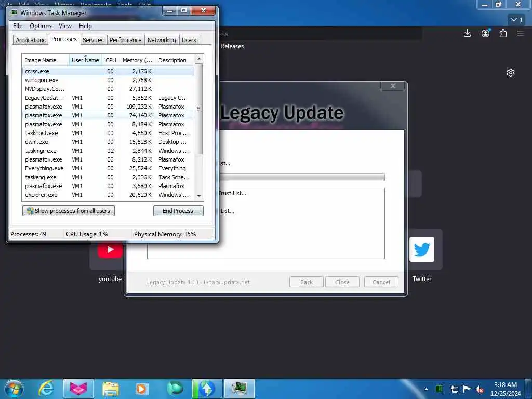Select the taskeng.exe process

tap(108, 177)
